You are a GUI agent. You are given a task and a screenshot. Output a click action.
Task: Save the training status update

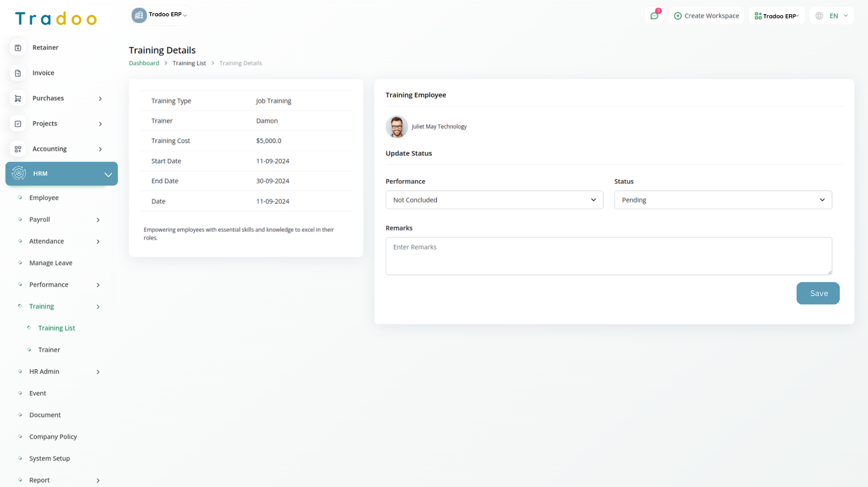(818, 293)
